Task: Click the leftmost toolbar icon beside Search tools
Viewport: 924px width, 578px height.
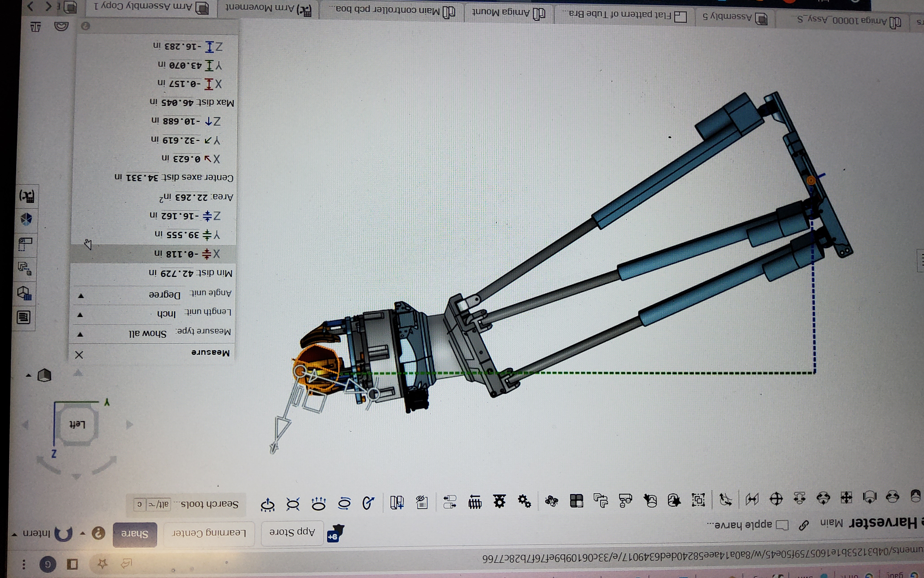Action: coord(267,505)
